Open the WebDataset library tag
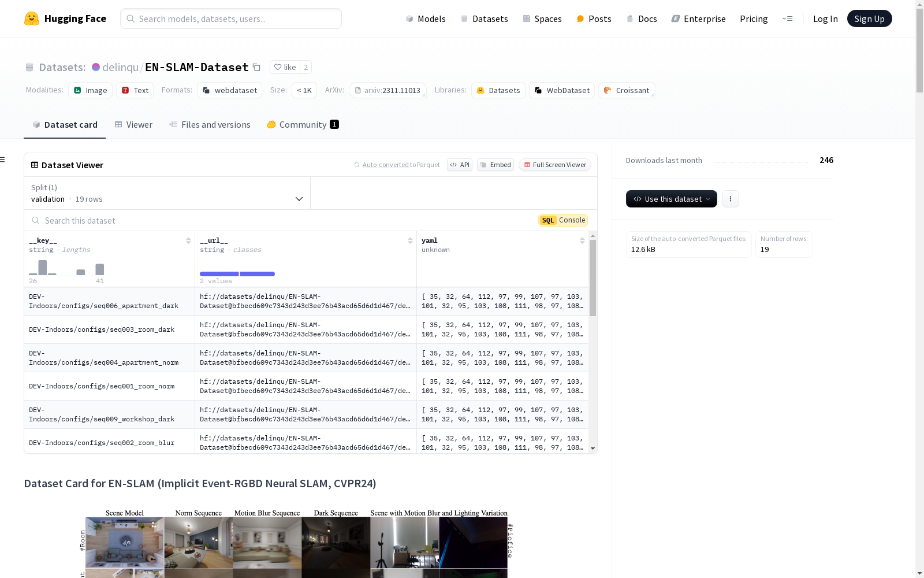 click(x=562, y=90)
